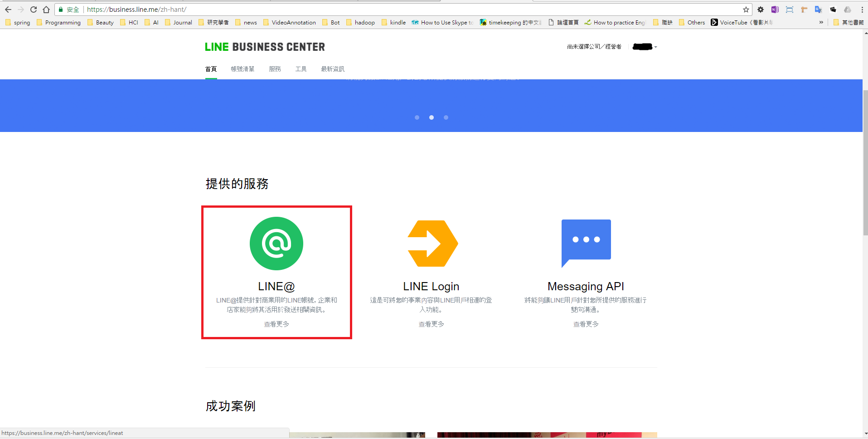Click the LINE@ service title
Image resolution: width=868 pixels, height=439 pixels.
point(276,286)
